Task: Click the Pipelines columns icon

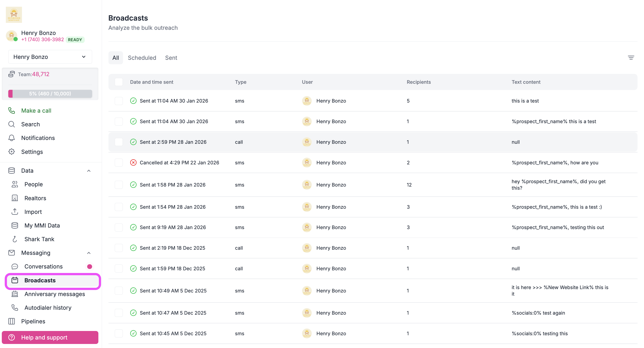Action: coord(11,321)
